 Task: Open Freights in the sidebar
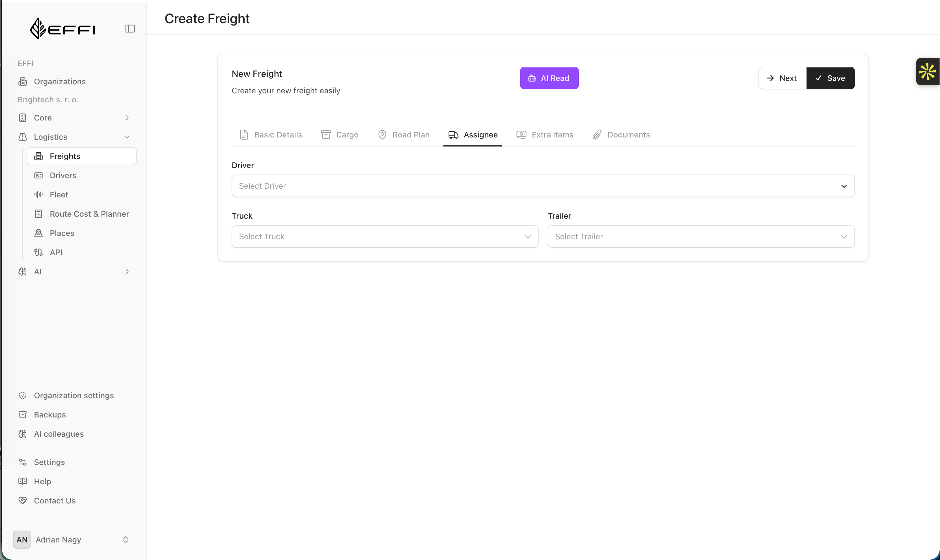(81, 156)
